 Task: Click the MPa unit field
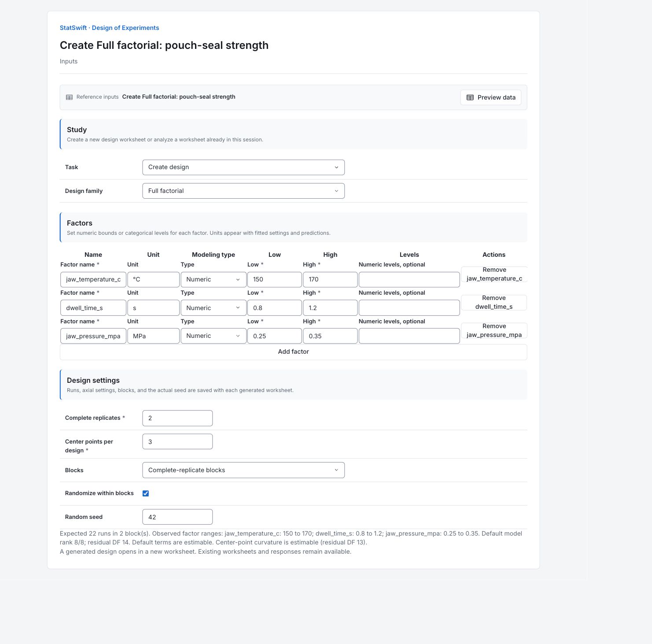pyautogui.click(x=153, y=336)
